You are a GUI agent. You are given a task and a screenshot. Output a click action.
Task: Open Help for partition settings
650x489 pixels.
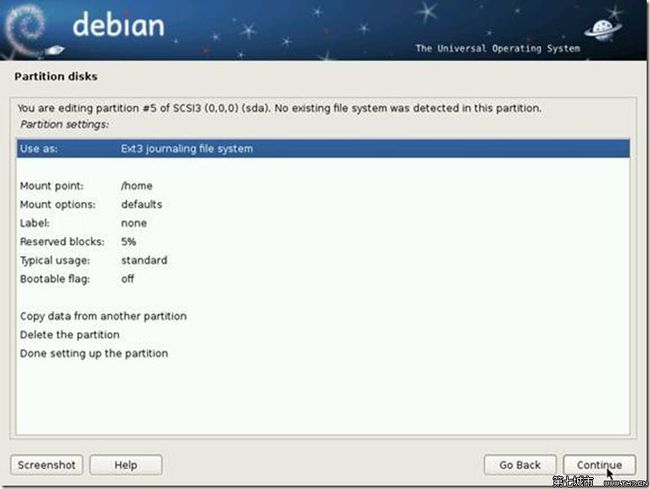point(126,465)
